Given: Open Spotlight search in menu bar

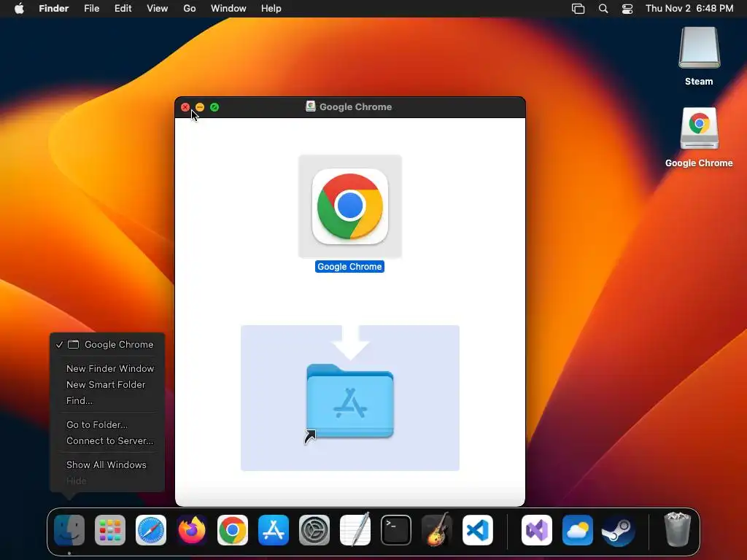Looking at the screenshot, I should click(603, 9).
